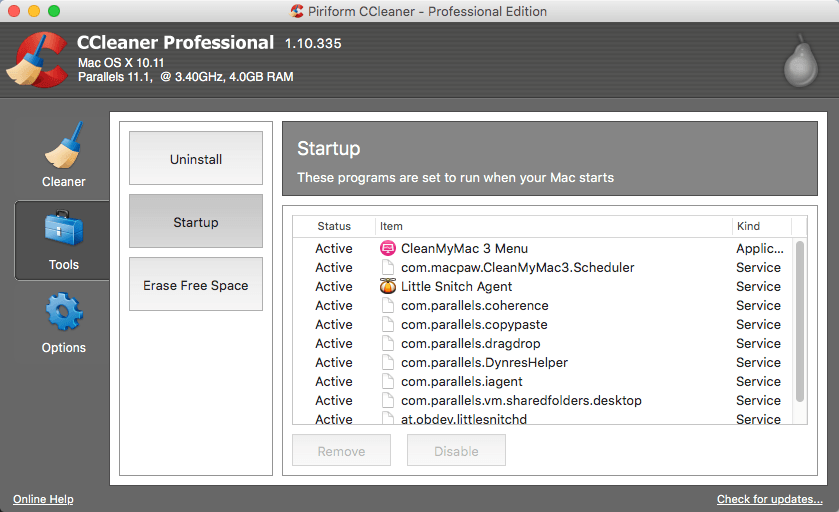Open the Cleaner broom icon
The width and height of the screenshot is (839, 512).
[x=63, y=147]
